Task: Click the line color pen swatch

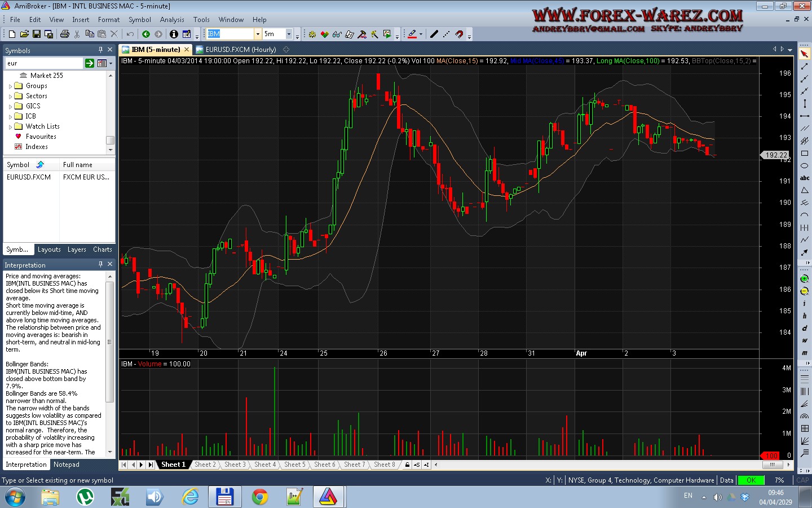Action: 412,34
